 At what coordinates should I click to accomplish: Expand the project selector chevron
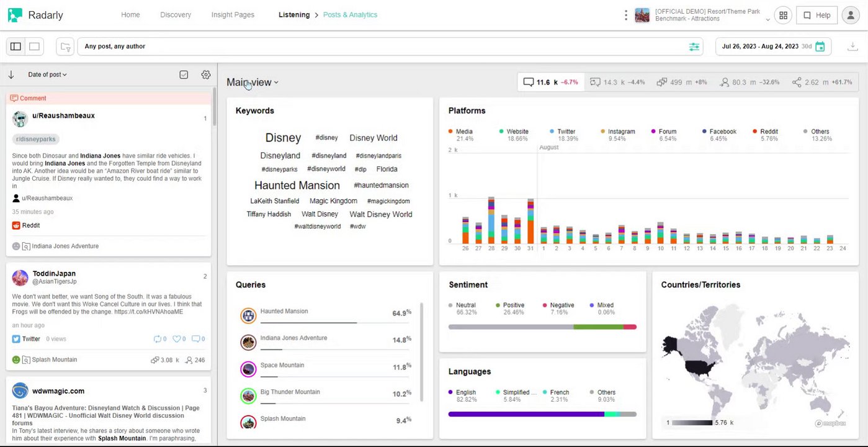coord(768,19)
